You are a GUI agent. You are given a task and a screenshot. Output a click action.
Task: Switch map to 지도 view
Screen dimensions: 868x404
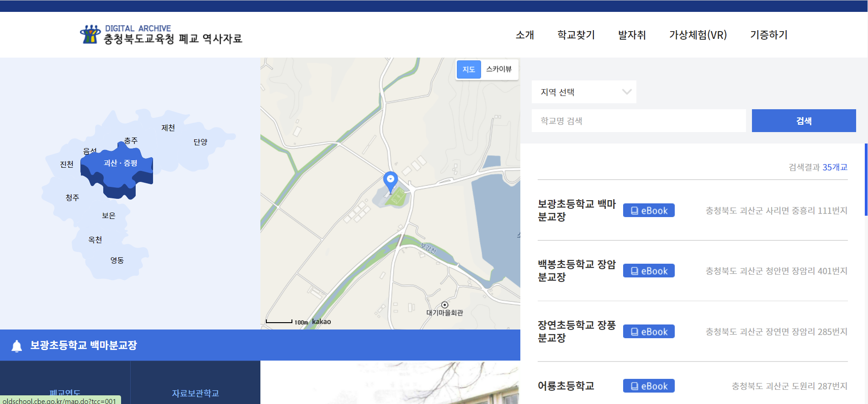[x=469, y=69]
